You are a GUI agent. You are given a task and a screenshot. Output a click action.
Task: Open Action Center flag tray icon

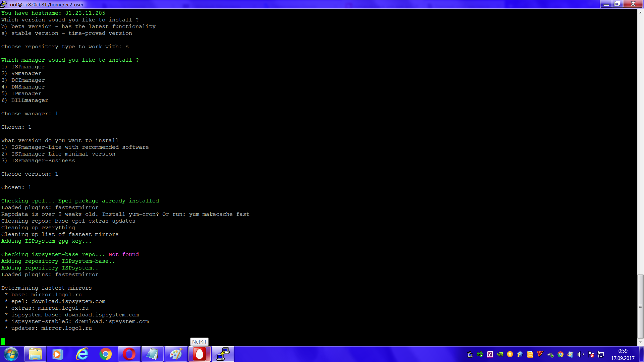point(591,354)
